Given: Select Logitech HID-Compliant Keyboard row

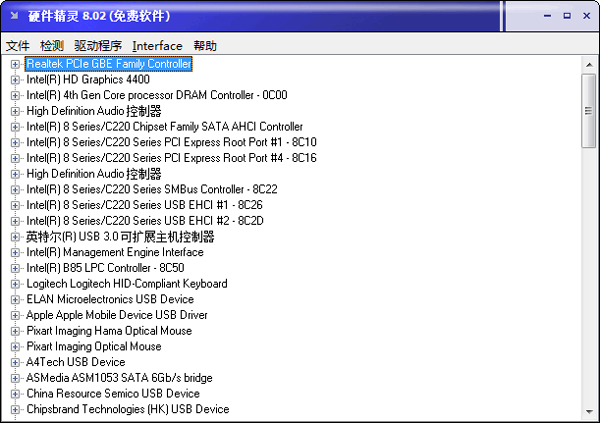Looking at the screenshot, I should [x=127, y=284].
